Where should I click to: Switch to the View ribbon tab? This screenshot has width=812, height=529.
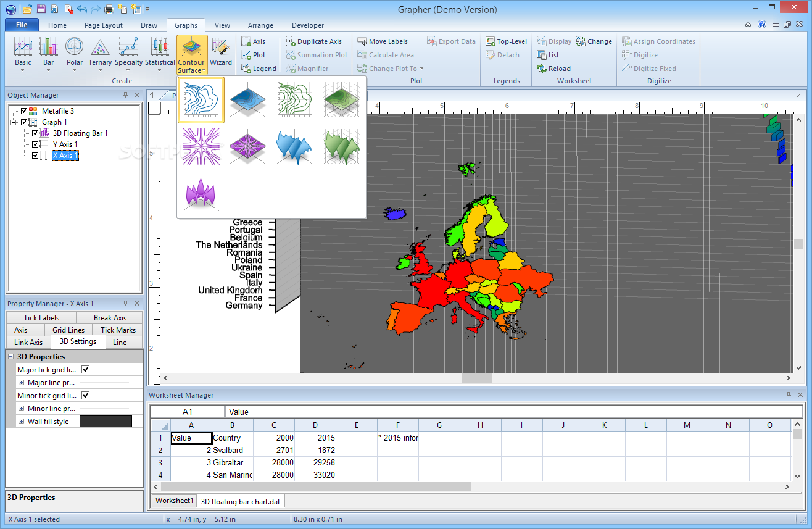pos(222,25)
